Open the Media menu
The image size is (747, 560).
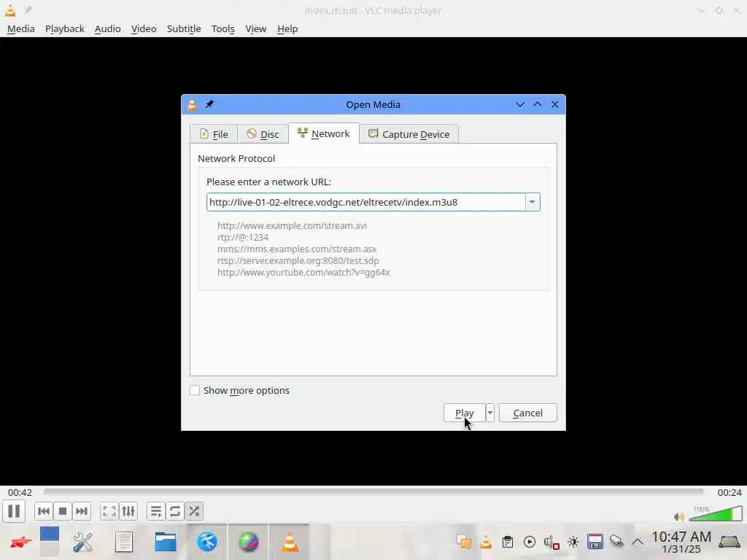click(21, 28)
